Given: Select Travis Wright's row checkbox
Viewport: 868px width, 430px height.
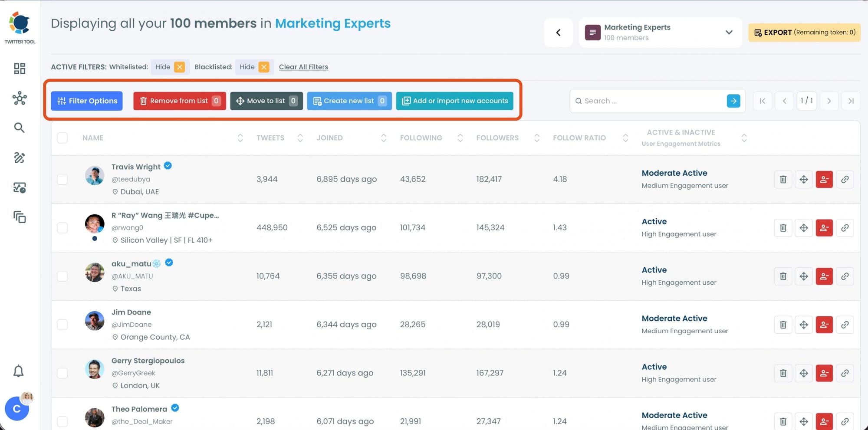Looking at the screenshot, I should point(62,179).
